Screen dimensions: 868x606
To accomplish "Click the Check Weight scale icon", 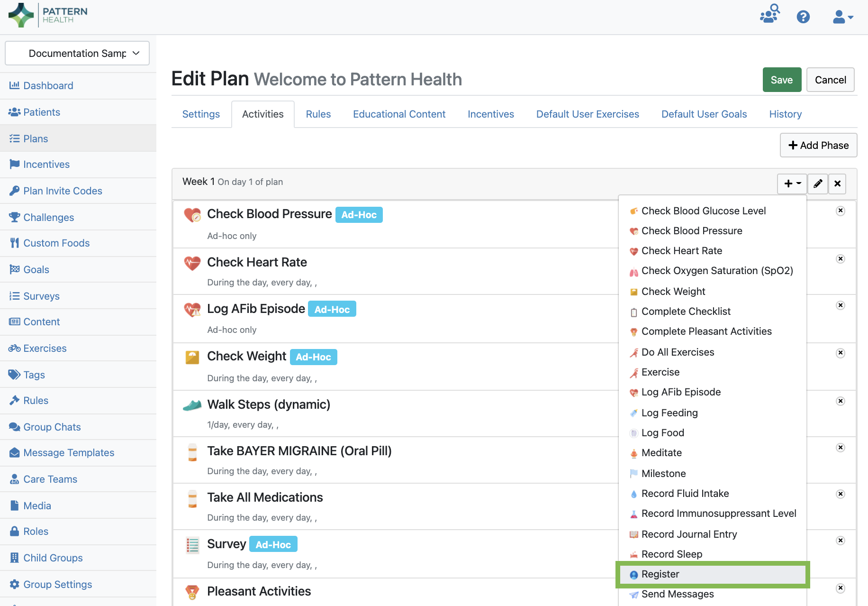I will click(x=192, y=357).
